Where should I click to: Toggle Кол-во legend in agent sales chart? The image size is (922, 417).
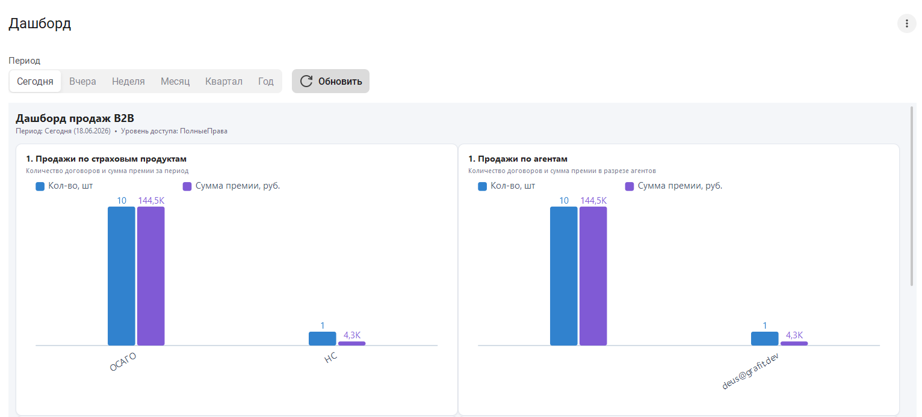click(x=506, y=186)
